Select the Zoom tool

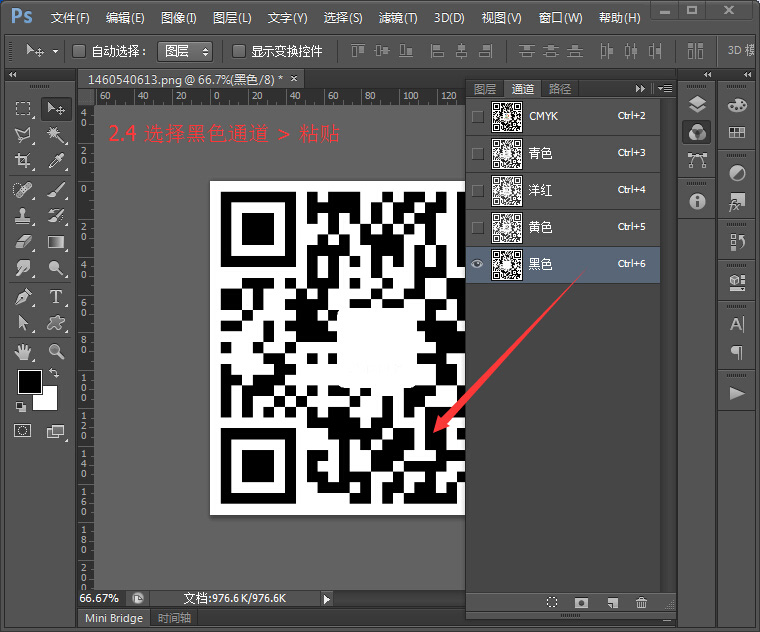pyautogui.click(x=56, y=351)
